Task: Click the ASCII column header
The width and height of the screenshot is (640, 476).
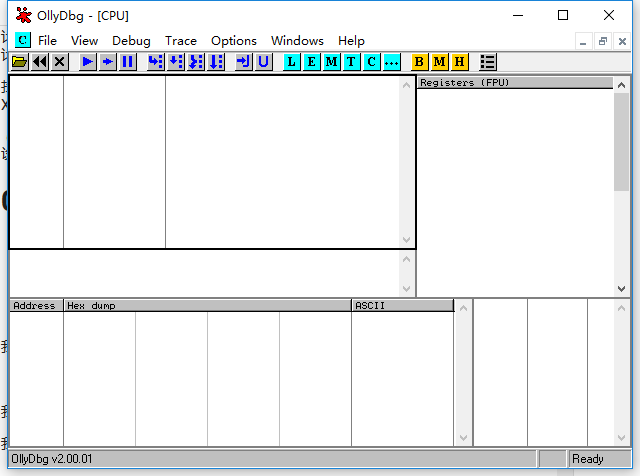Action: tap(402, 305)
